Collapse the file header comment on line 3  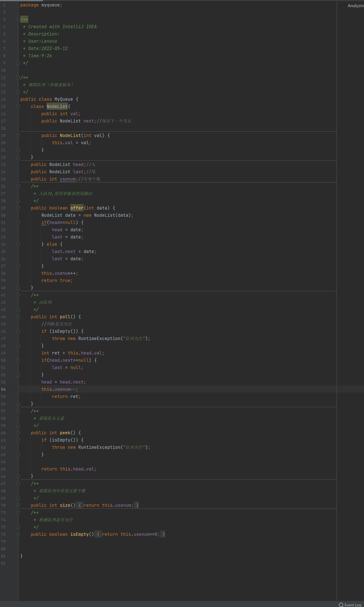tap(18, 20)
